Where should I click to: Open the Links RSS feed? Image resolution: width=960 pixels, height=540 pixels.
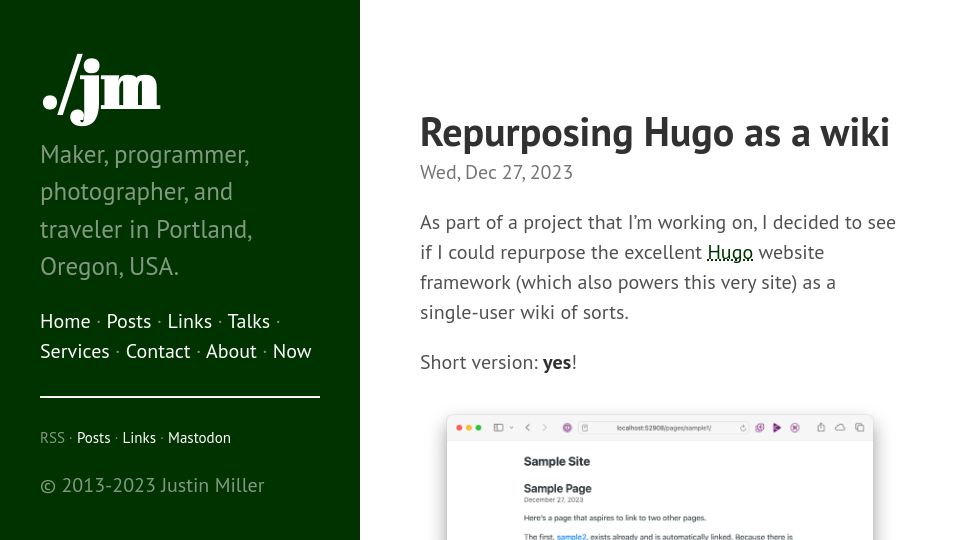[x=139, y=438]
